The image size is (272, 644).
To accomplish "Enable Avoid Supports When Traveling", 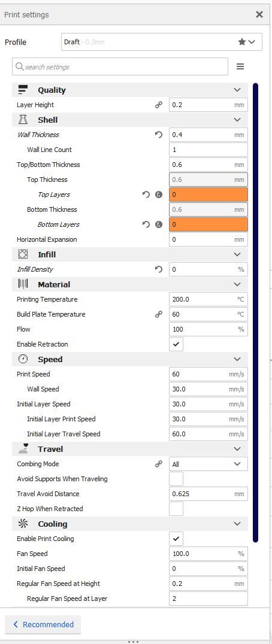I will pyautogui.click(x=176, y=479).
